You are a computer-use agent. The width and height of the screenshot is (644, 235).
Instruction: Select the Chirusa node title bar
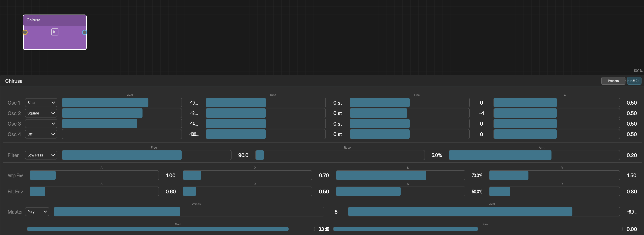click(x=55, y=20)
